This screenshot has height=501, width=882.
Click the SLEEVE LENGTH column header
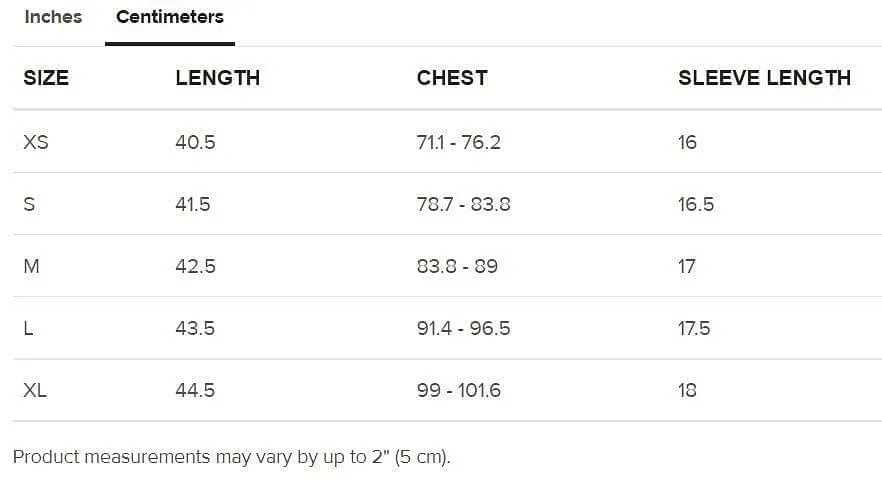(x=764, y=78)
